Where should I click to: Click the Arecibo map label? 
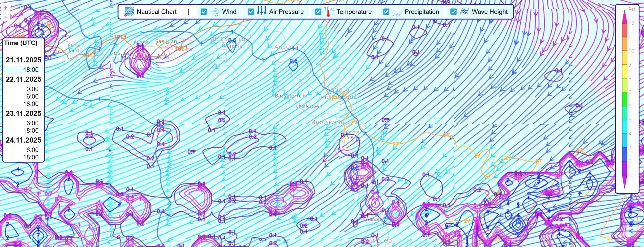click(x=142, y=42)
